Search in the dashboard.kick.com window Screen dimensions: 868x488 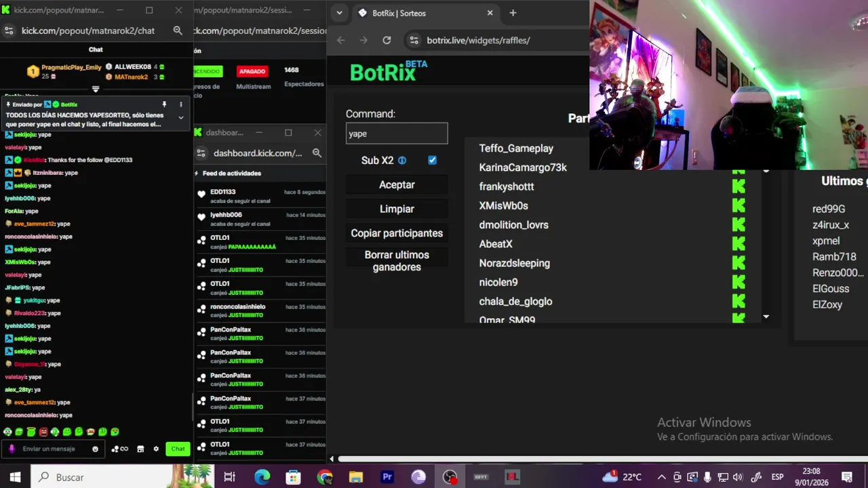point(317,153)
